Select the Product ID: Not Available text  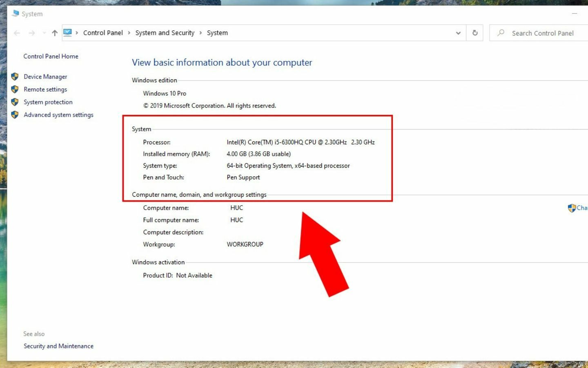178,276
